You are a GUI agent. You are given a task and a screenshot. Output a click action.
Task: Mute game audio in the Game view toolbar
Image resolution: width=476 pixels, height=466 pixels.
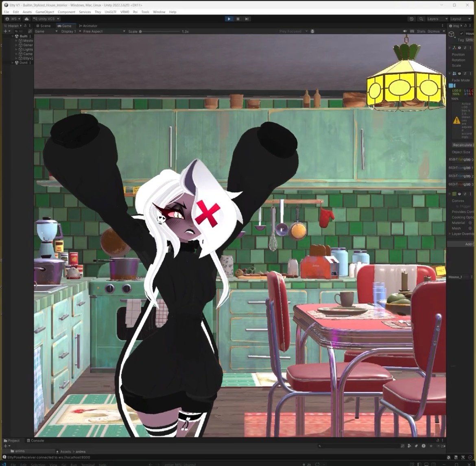pyautogui.click(x=404, y=31)
